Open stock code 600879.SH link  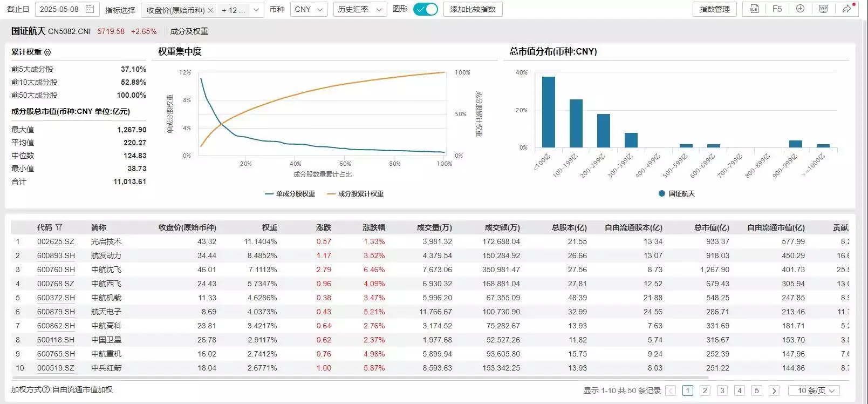56,312
